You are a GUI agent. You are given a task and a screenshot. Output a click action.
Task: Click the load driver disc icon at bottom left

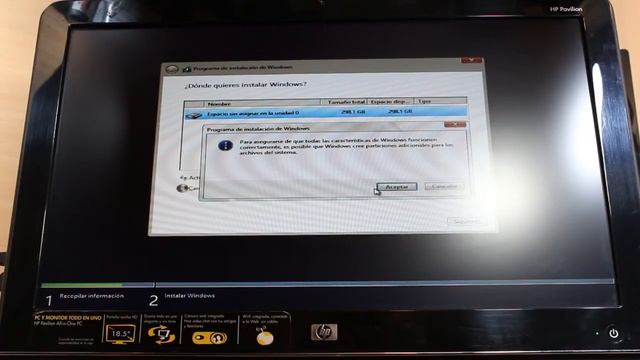182,188
